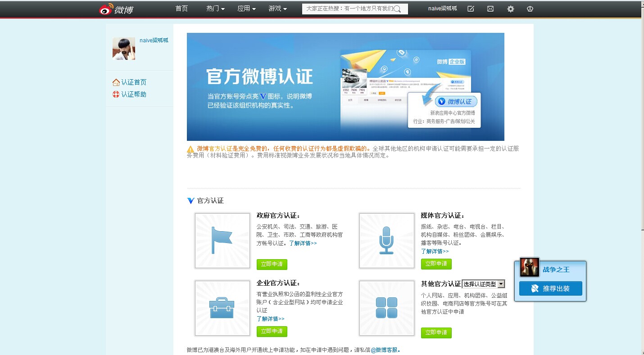Click the 战争之王 game avatar icon
Viewport: 644px width, 355px height.
pyautogui.click(x=529, y=268)
